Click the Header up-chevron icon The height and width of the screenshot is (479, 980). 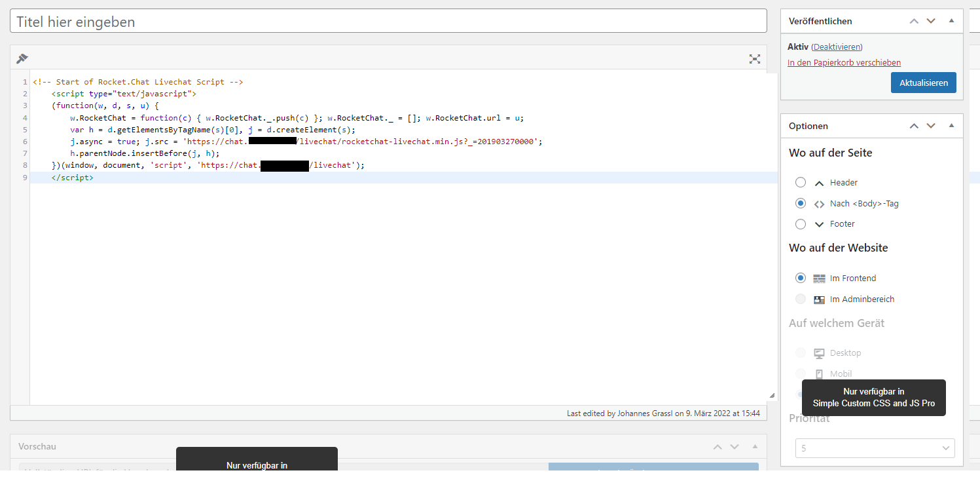819,183
